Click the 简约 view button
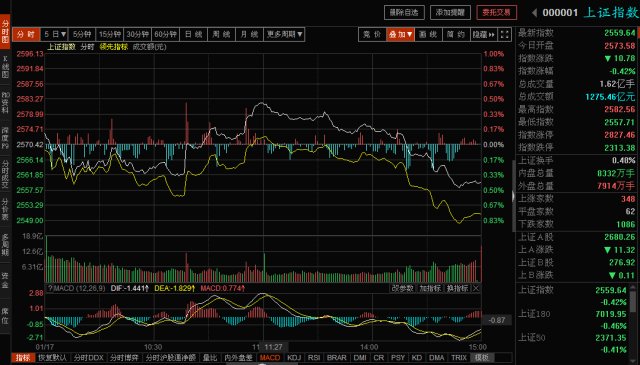The image size is (640, 365). coord(456,34)
